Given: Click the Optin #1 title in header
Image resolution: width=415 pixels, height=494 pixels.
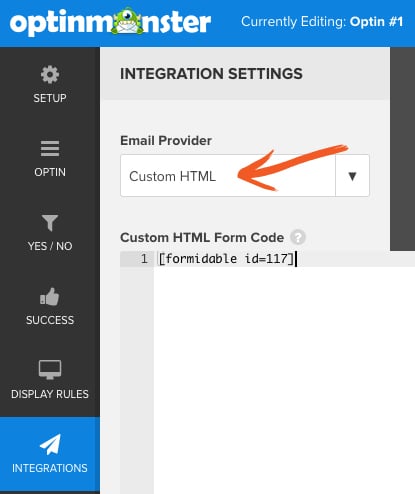Looking at the screenshot, I should (x=376, y=22).
